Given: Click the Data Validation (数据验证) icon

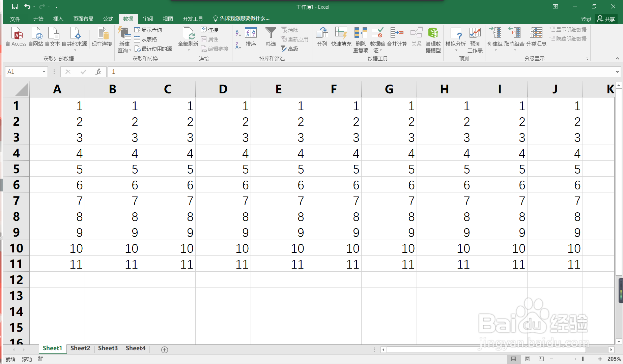Looking at the screenshot, I should tap(377, 34).
